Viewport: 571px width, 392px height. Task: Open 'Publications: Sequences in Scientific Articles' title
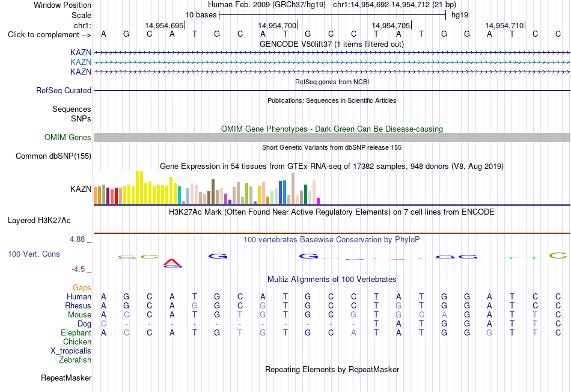(332, 100)
